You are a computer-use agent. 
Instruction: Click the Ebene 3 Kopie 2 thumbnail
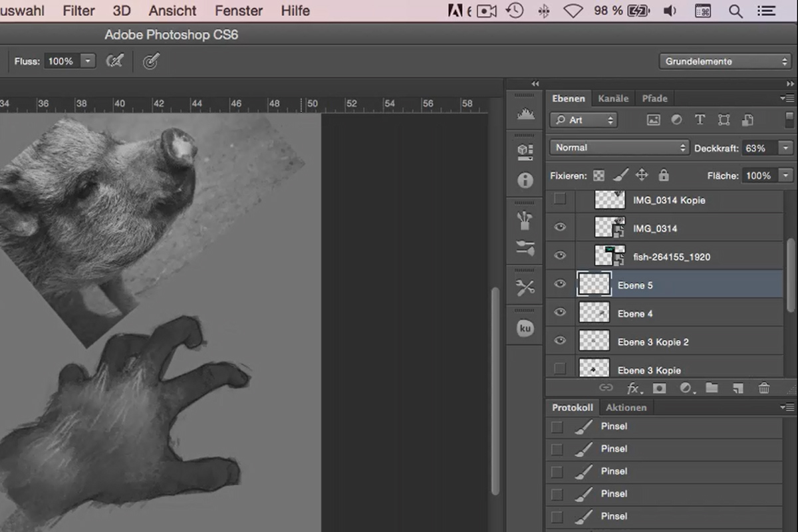coord(594,341)
